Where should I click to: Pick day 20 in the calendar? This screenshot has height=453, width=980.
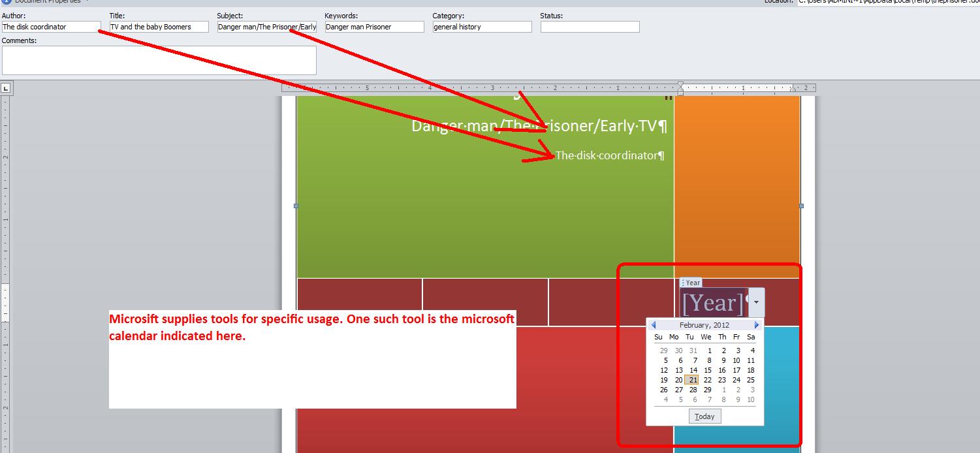pos(678,380)
